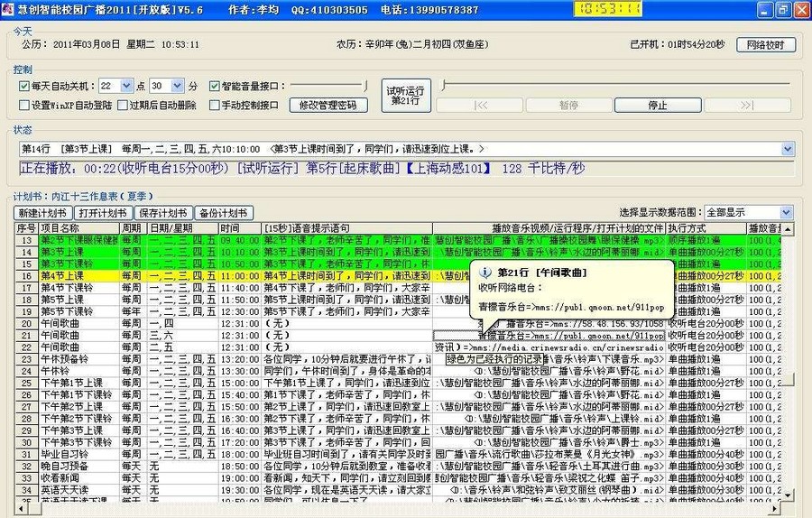Select row 17 第4节下课铃
812x518 pixels.
pyautogui.click(x=398, y=288)
